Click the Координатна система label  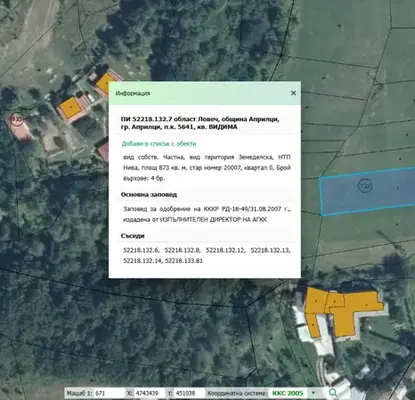(x=237, y=393)
